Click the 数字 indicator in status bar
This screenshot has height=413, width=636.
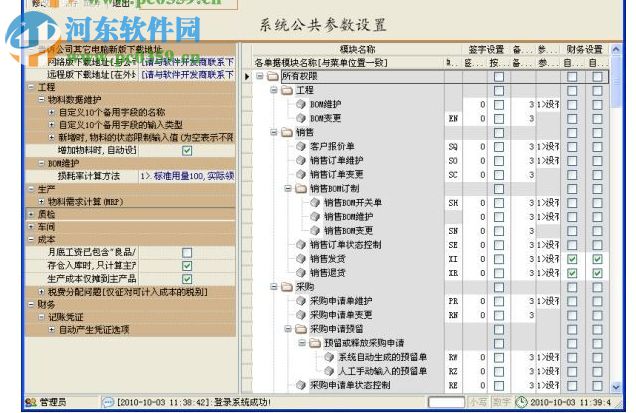(502, 402)
